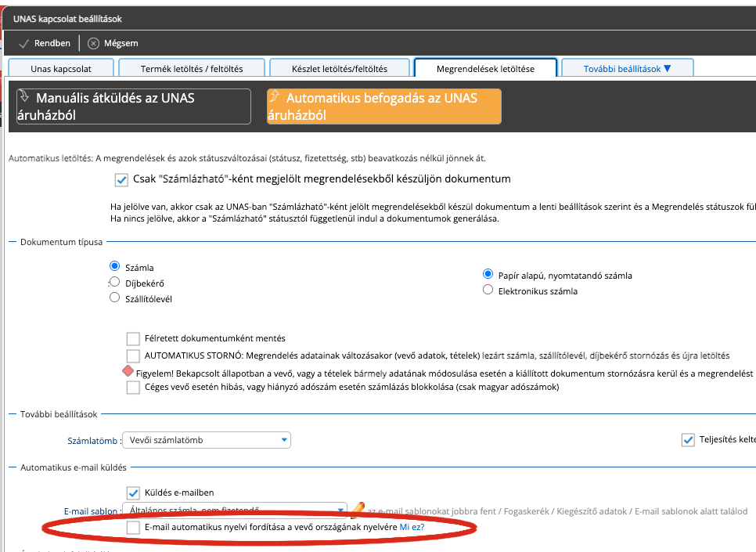Click the pencil icon beside E-mail sablon

[358, 511]
